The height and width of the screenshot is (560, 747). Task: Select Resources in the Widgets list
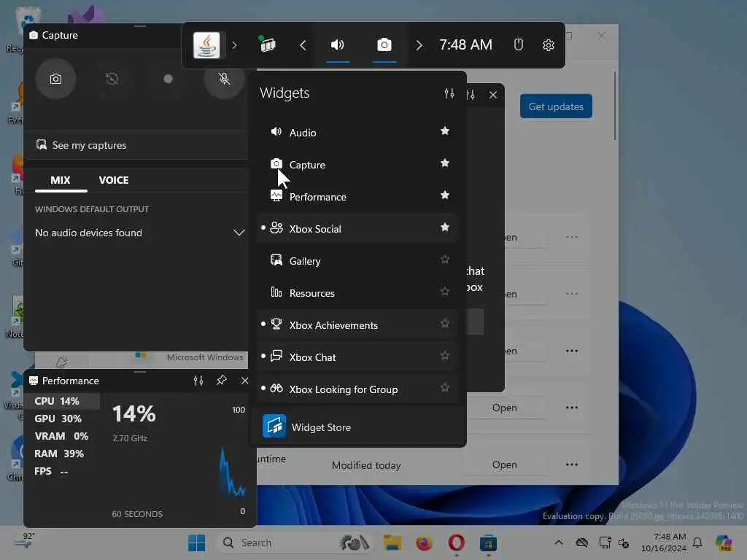click(357, 293)
